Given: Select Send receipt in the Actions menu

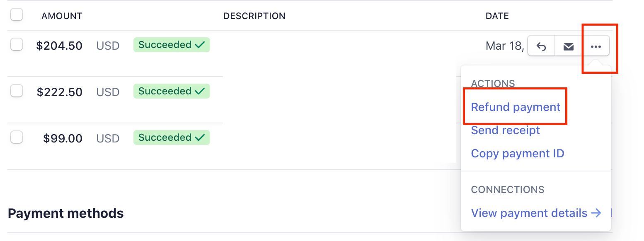Looking at the screenshot, I should (x=505, y=130).
